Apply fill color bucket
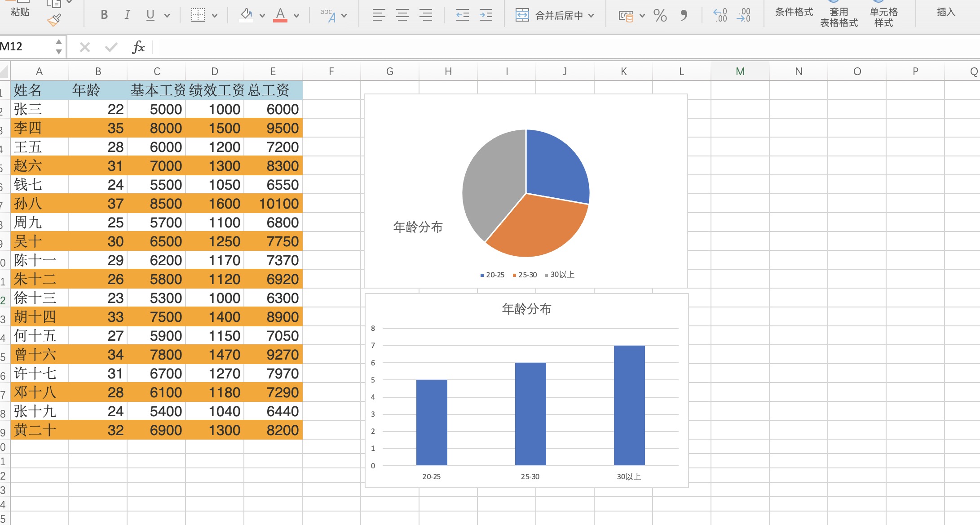Viewport: 980px width, 525px height. (246, 15)
